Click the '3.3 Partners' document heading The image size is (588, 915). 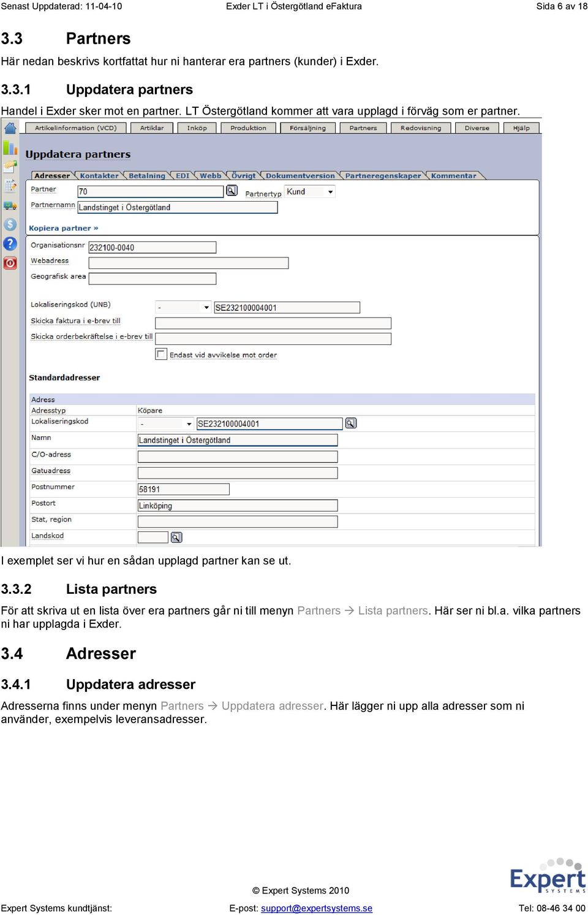click(x=66, y=39)
